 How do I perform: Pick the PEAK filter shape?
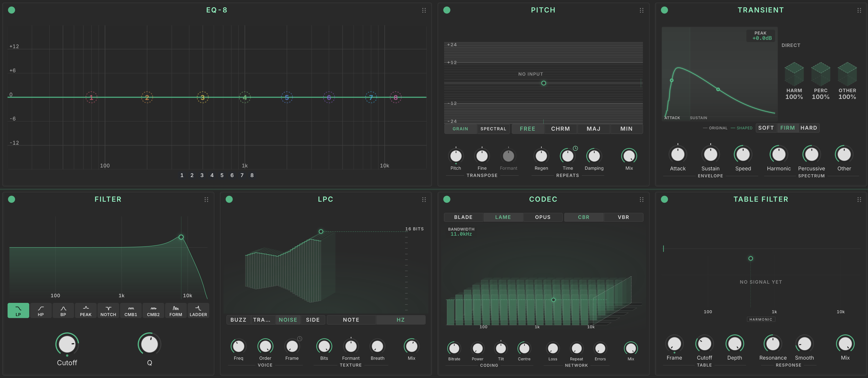(x=86, y=310)
